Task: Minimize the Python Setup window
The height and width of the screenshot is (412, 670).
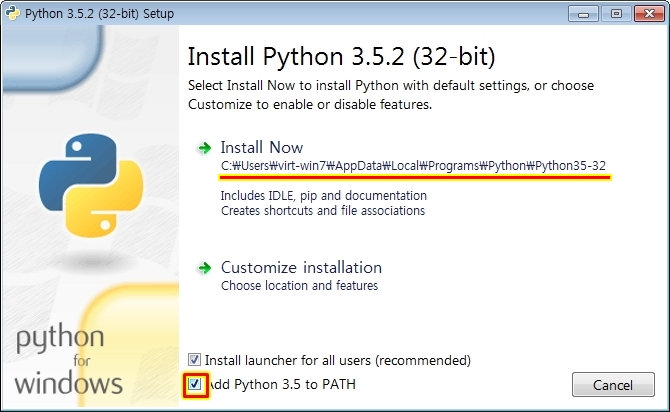Action: [583, 14]
